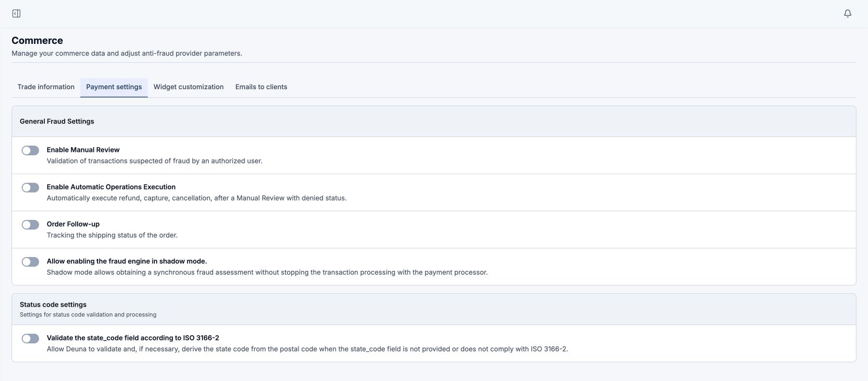Collapse the sidebar panel icon

pos(16,14)
